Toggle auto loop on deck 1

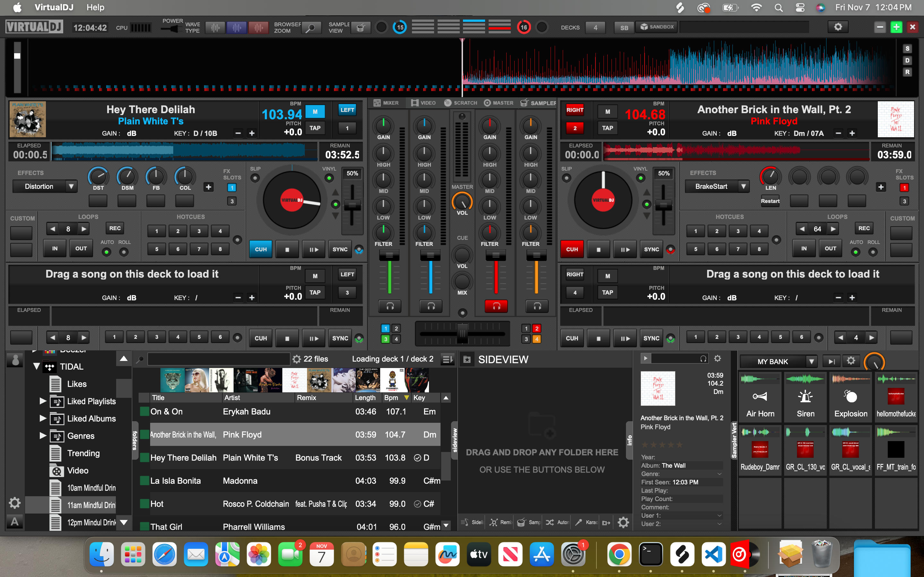pos(107,252)
